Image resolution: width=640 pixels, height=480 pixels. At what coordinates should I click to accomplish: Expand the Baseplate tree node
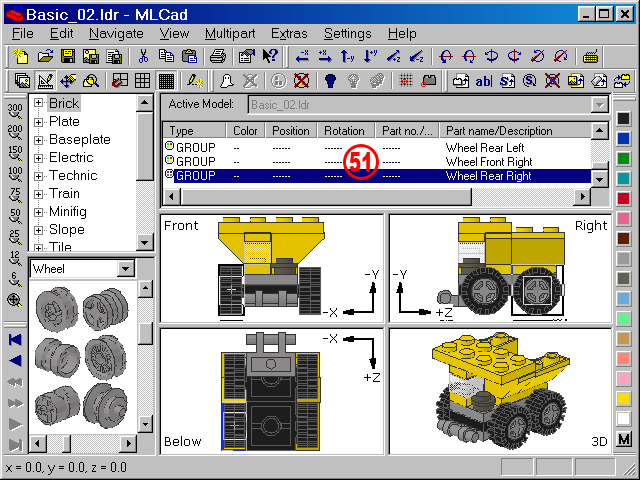click(x=38, y=140)
